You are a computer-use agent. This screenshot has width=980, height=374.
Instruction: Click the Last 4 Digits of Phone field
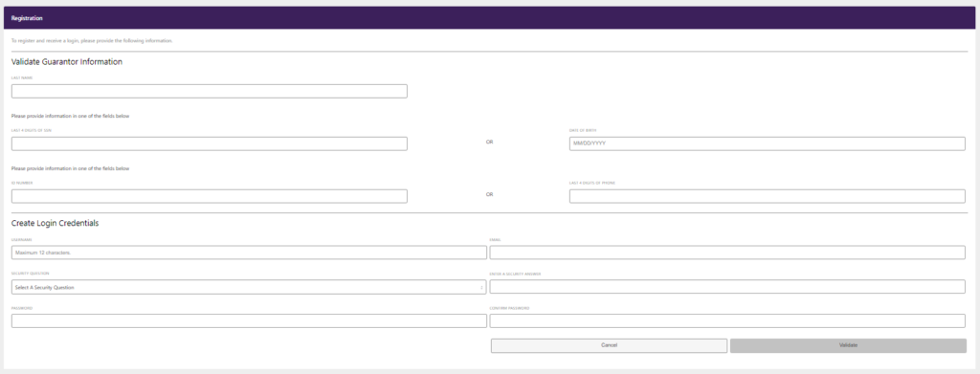tap(767, 196)
